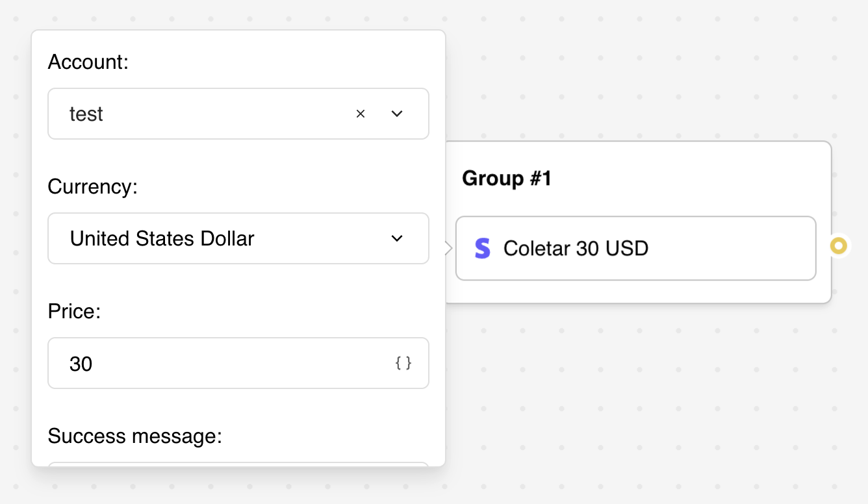Click the Currency label
868x504 pixels.
pyautogui.click(x=92, y=186)
